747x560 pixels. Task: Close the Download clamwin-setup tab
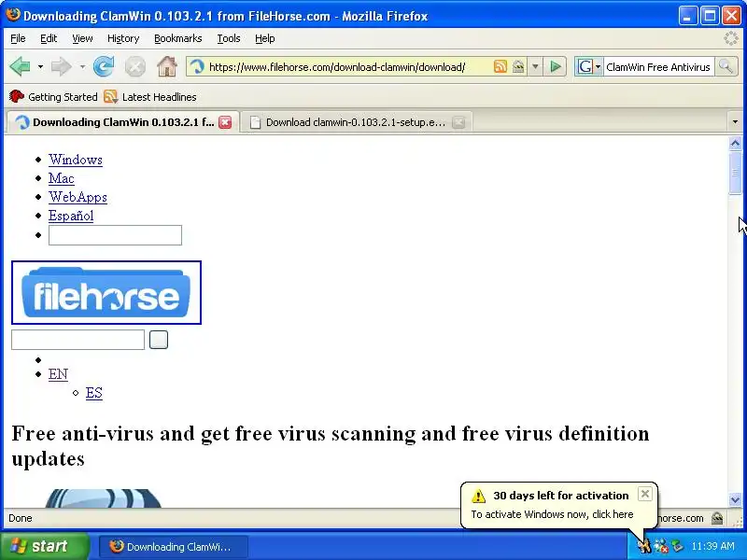[x=458, y=122]
